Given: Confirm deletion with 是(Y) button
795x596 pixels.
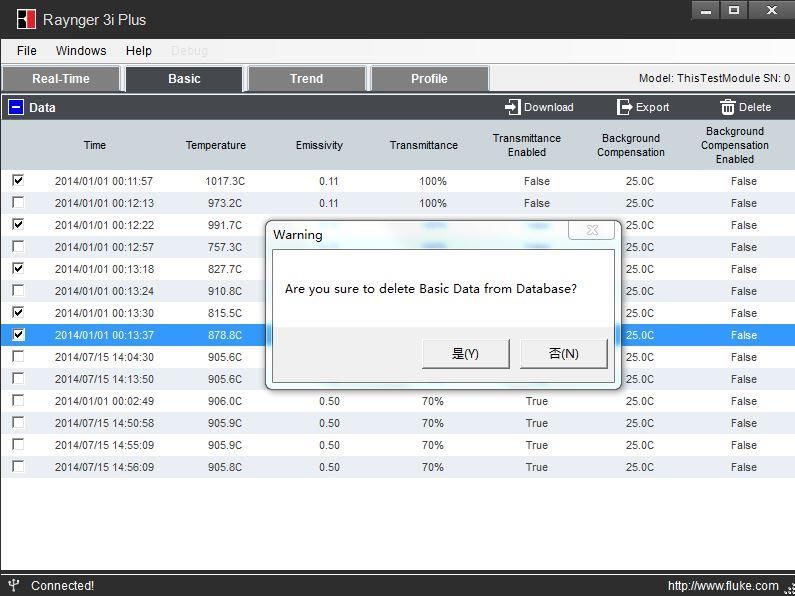Looking at the screenshot, I should [465, 354].
